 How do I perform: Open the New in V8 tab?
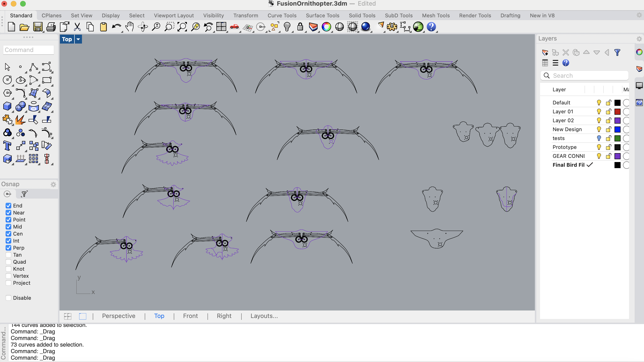pyautogui.click(x=542, y=15)
